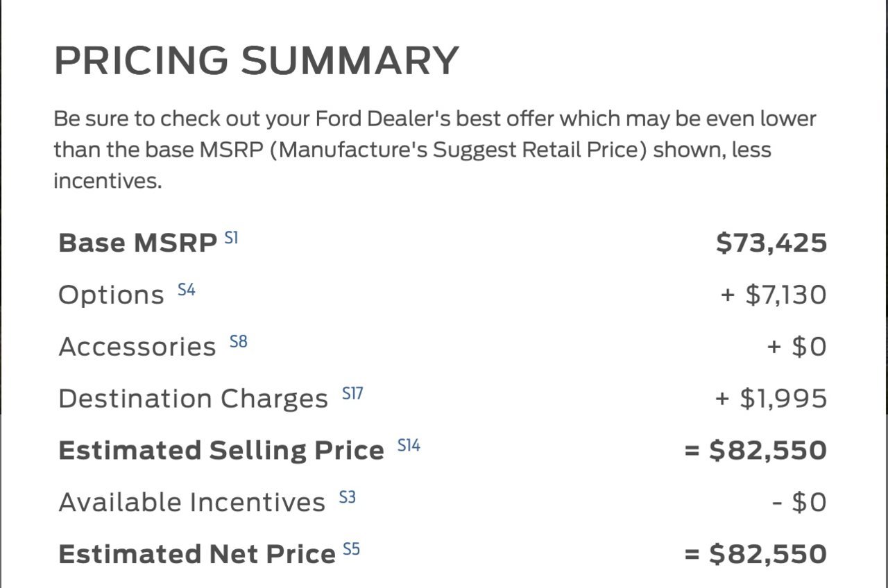Open the S14 footnote beside Estimated Selling Price

click(409, 445)
